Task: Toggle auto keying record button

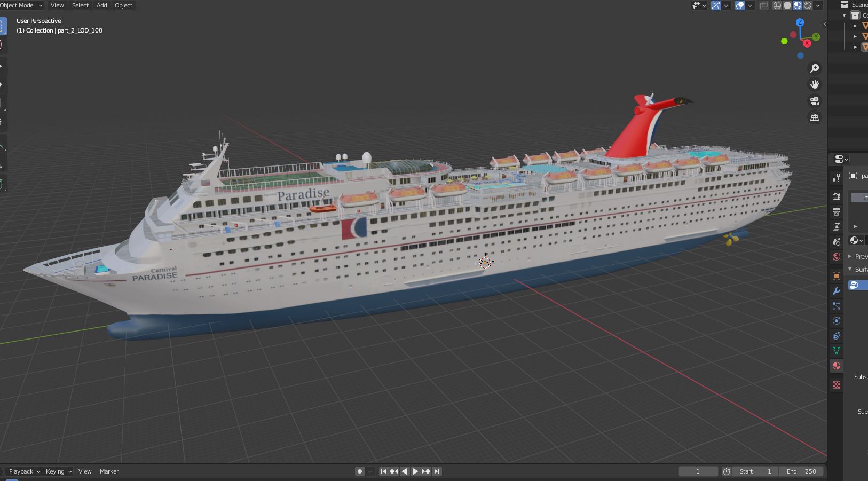Action: click(360, 471)
